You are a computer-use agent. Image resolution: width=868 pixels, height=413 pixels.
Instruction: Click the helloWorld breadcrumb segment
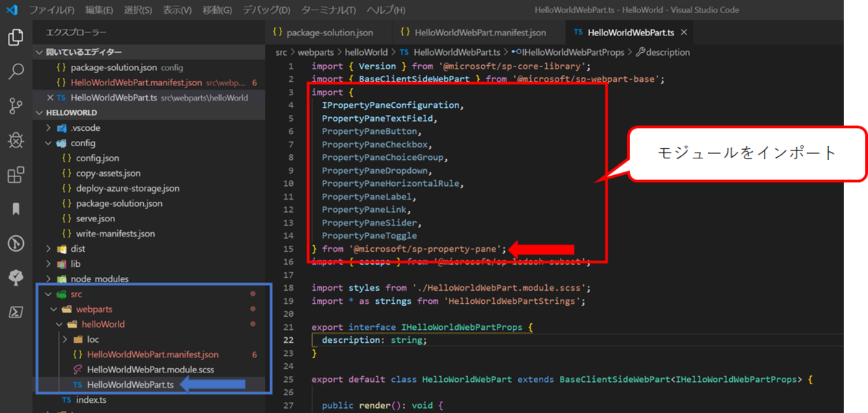click(367, 52)
